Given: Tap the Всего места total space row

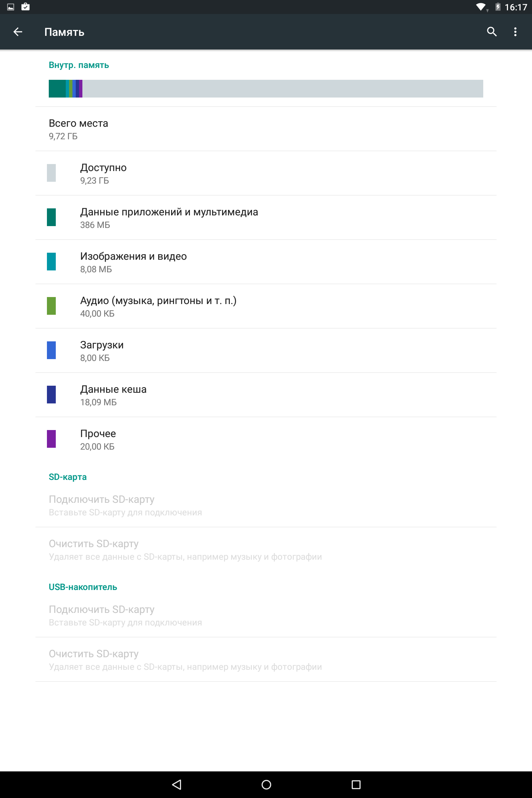Looking at the screenshot, I should coord(266,129).
